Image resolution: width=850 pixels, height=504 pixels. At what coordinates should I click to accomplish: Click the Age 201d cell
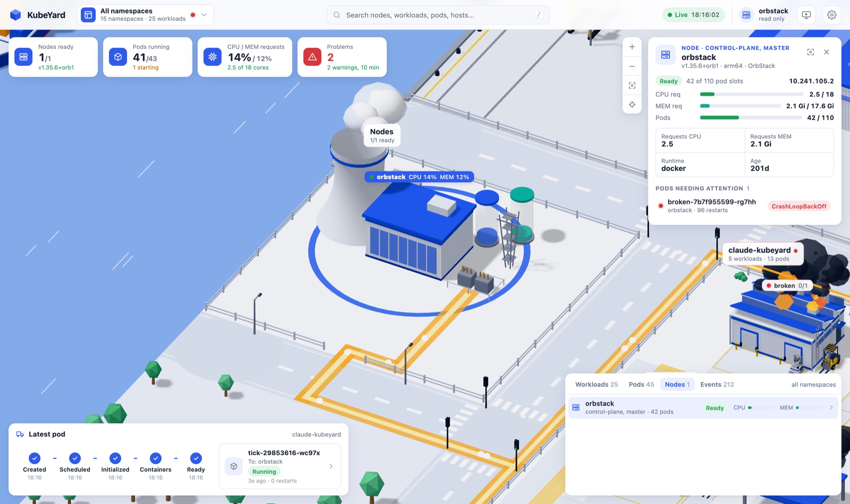(789, 165)
